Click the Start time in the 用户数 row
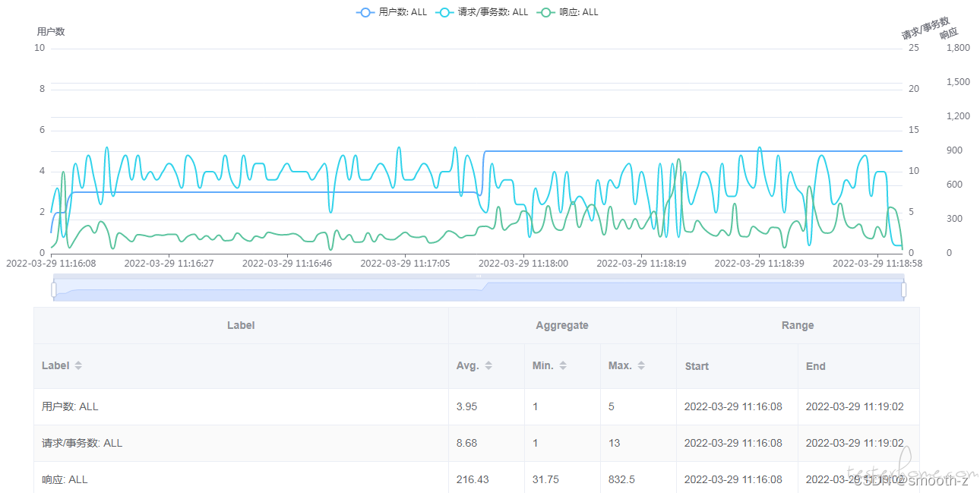Viewport: 980px width, 493px height. click(733, 406)
